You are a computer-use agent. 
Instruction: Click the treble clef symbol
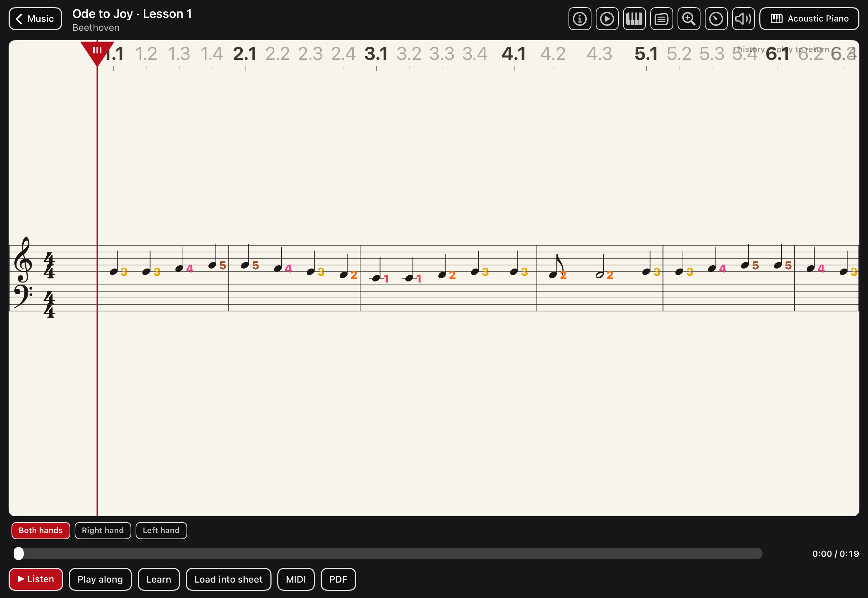[x=23, y=259]
